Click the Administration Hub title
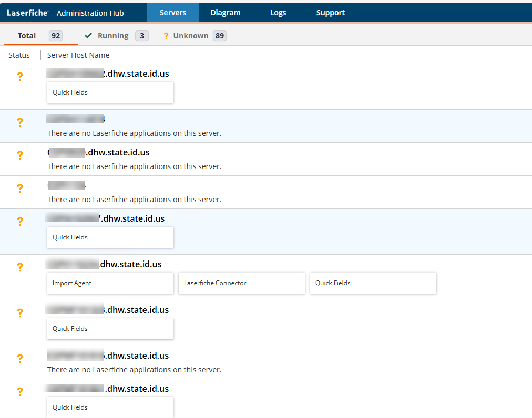Image resolution: width=532 pixels, height=418 pixels. [x=90, y=13]
